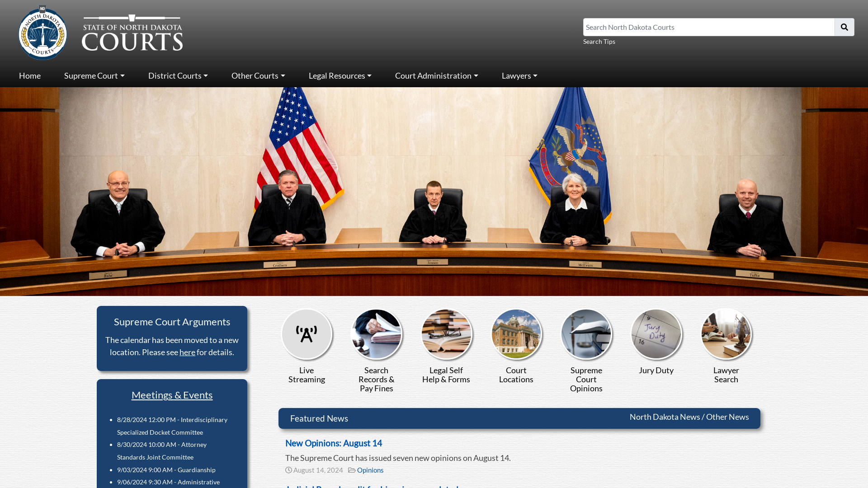Click the justices courtroom banner photo
Screen dimensions: 868x488
point(434,192)
